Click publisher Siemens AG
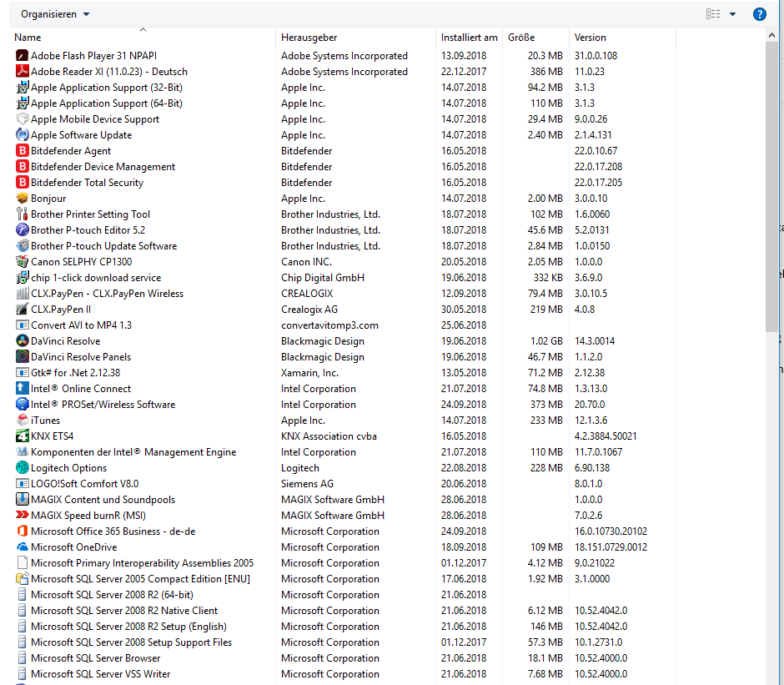 pyautogui.click(x=307, y=483)
